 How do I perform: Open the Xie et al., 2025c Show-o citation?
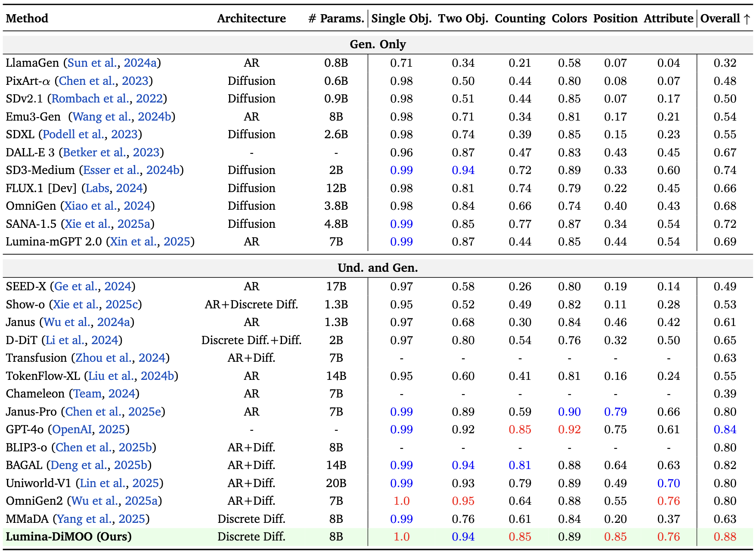[x=95, y=304]
